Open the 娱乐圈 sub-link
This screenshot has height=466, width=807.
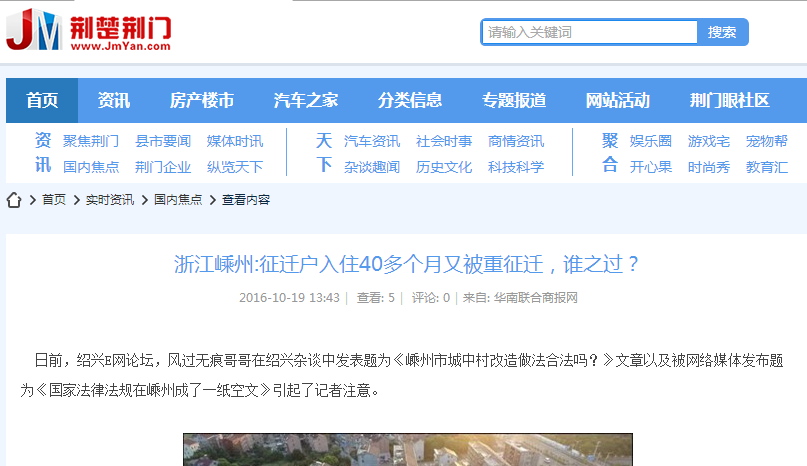651,141
